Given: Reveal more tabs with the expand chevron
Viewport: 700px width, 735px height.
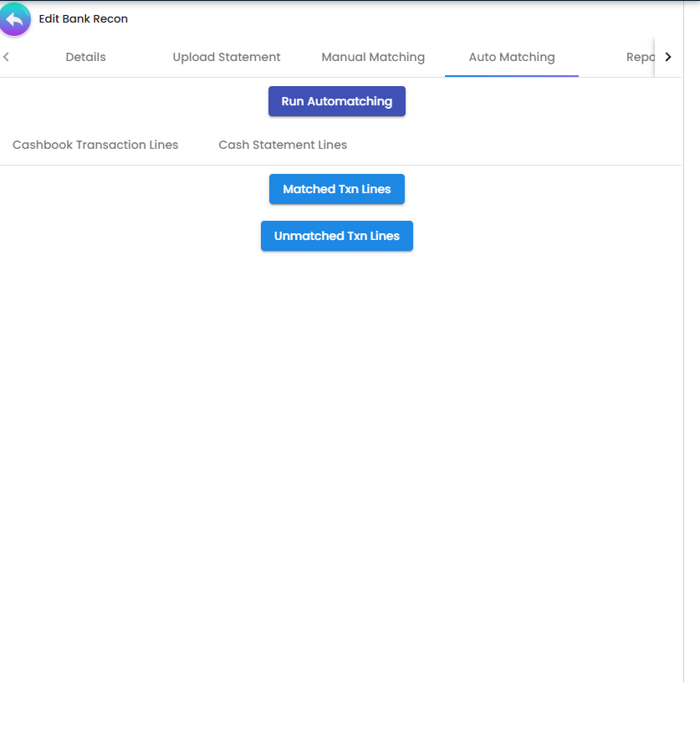Looking at the screenshot, I should coord(667,57).
